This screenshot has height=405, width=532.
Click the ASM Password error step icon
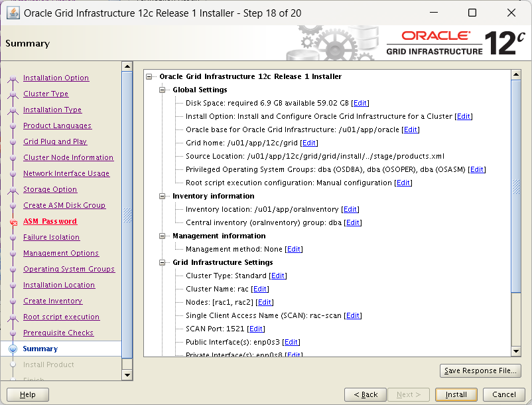click(13, 222)
